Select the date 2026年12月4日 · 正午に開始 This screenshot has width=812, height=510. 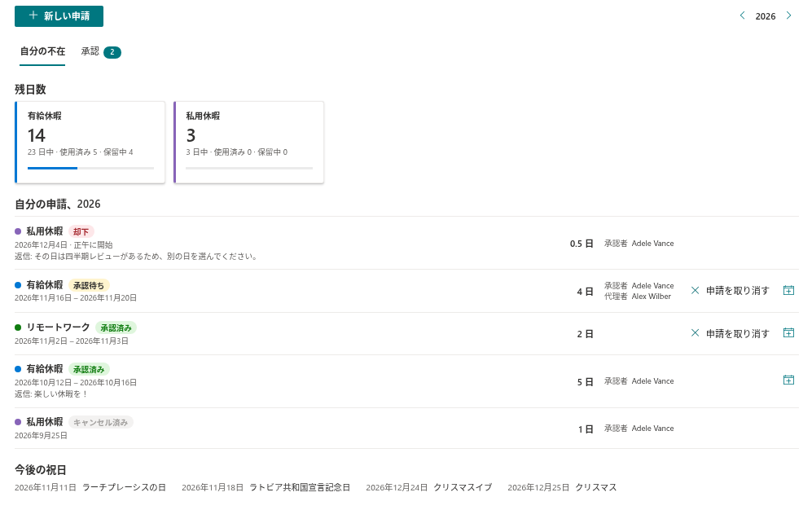[64, 245]
